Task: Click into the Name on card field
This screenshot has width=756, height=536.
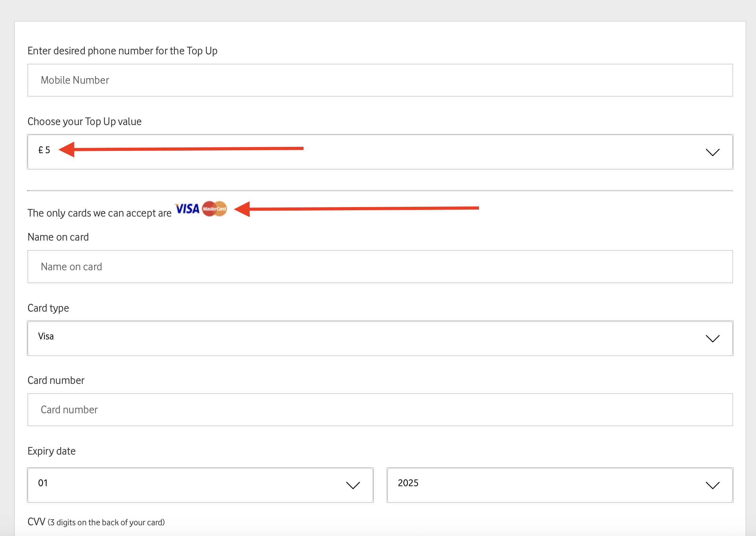Action: point(379,267)
